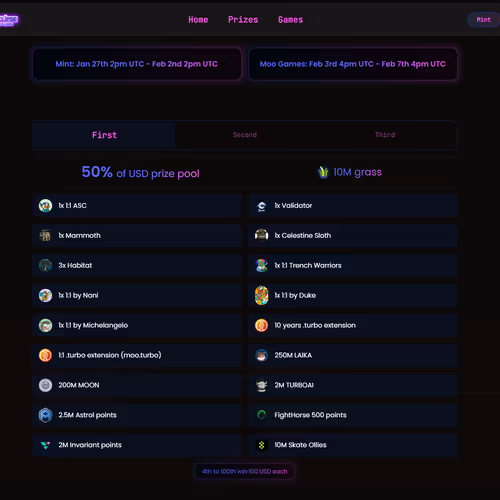
Task: Switch to the Second prize tab
Action: click(245, 135)
